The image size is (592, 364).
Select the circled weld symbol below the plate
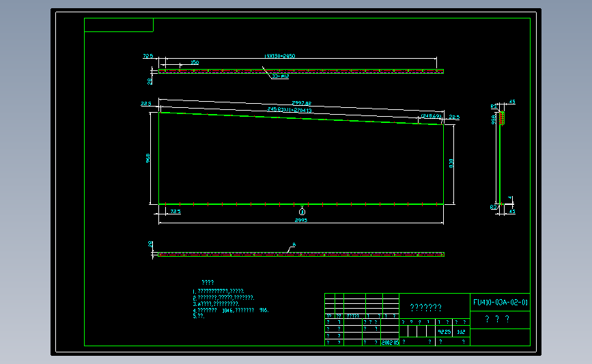[302, 212]
